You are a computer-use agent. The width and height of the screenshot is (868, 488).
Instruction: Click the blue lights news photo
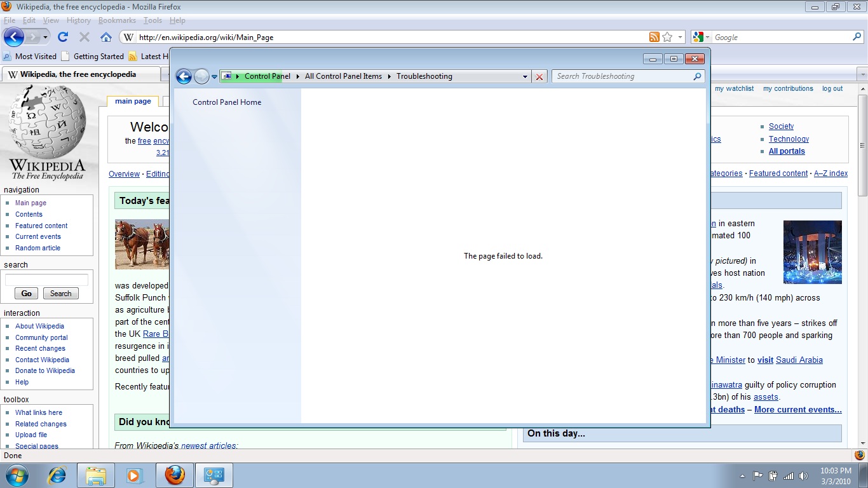point(813,252)
